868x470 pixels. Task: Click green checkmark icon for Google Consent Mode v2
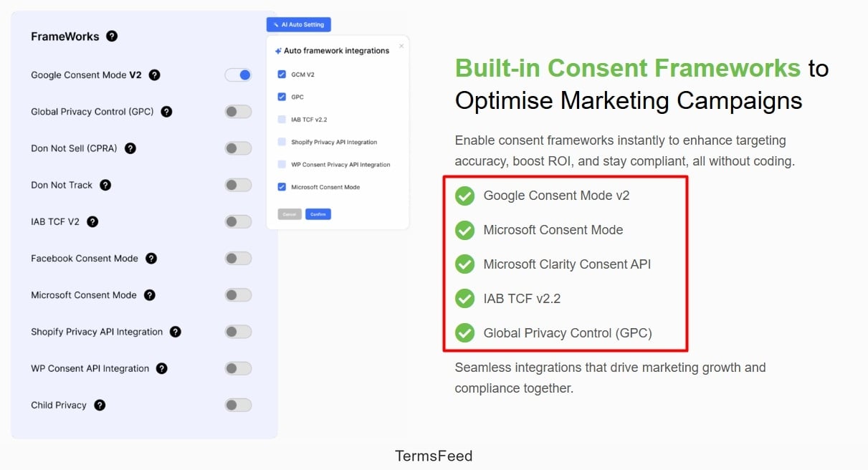click(465, 196)
